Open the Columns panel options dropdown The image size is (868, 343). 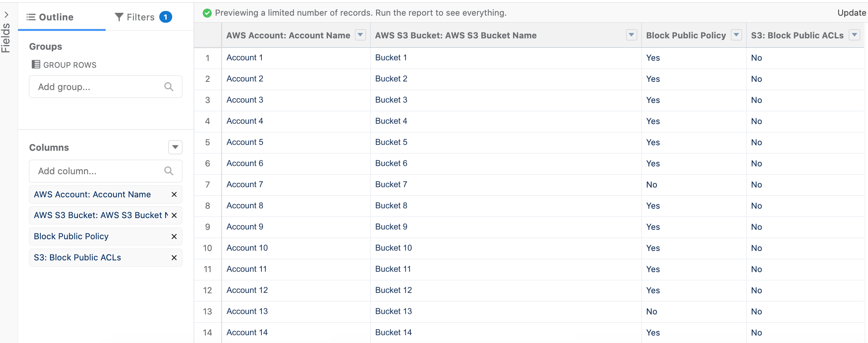coord(175,147)
